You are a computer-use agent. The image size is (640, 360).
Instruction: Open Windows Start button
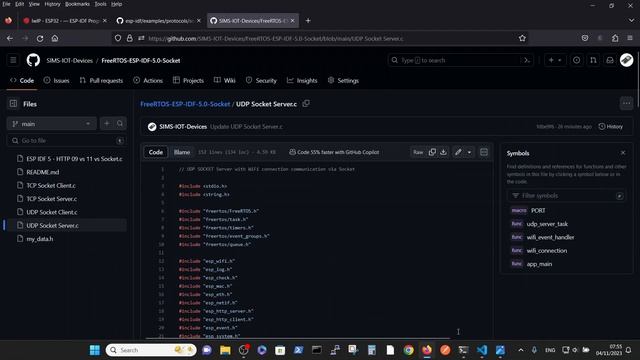point(95,350)
